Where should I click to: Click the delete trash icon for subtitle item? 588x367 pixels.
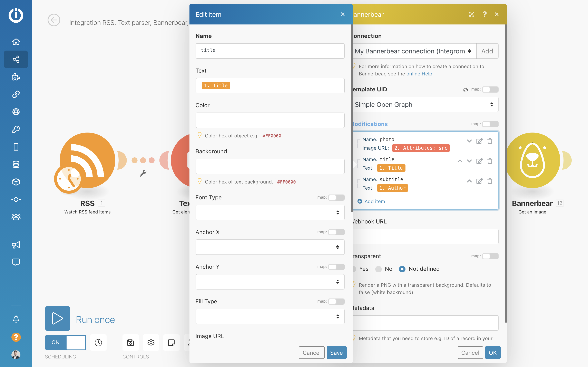(490, 181)
